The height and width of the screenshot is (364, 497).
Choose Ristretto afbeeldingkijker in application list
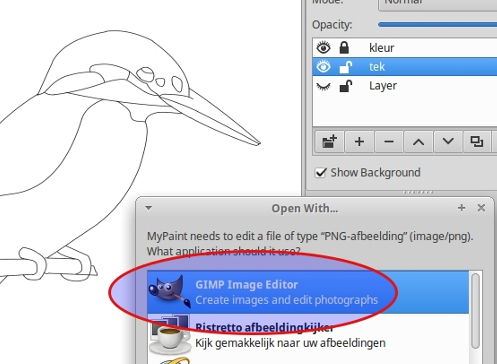tap(308, 335)
